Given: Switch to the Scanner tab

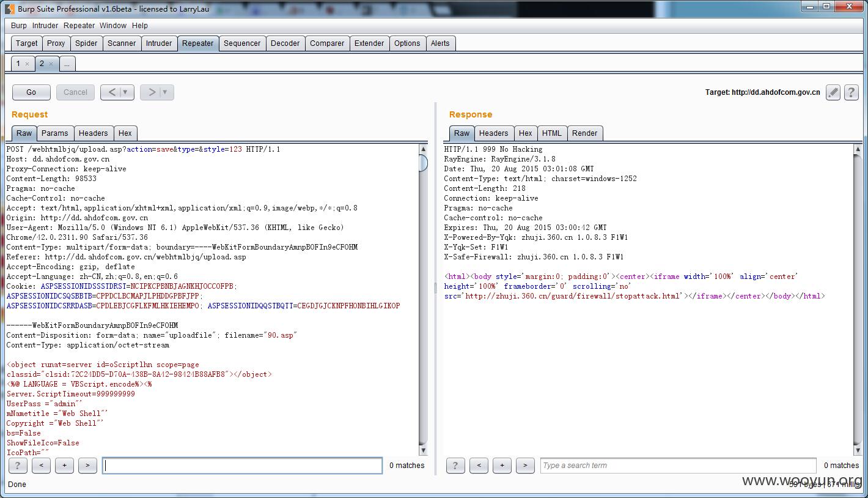Looking at the screenshot, I should tap(122, 43).
